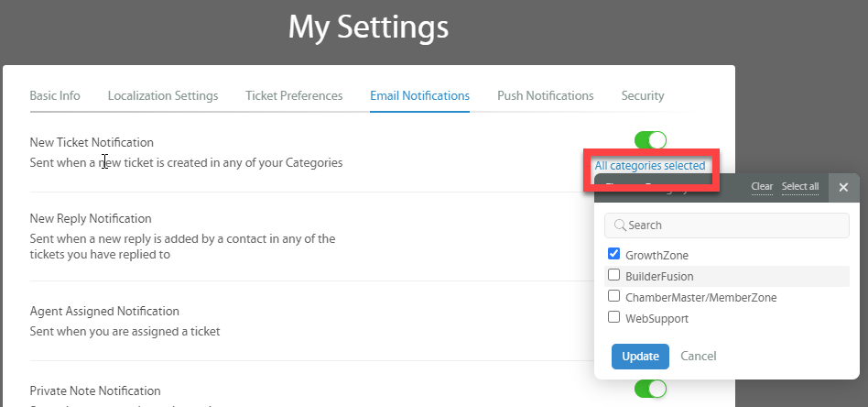Viewport: 868px width, 407px height.
Task: Focus the category Search input field
Action: point(732,225)
